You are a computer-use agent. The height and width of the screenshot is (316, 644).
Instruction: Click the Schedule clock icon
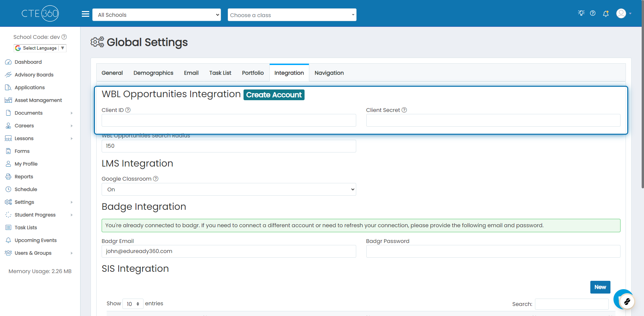click(x=8, y=189)
